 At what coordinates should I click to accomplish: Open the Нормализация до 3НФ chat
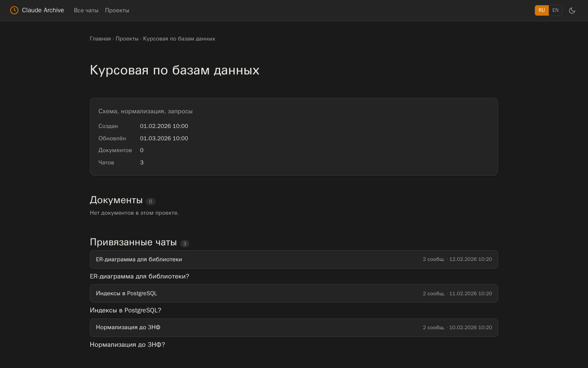click(294, 328)
